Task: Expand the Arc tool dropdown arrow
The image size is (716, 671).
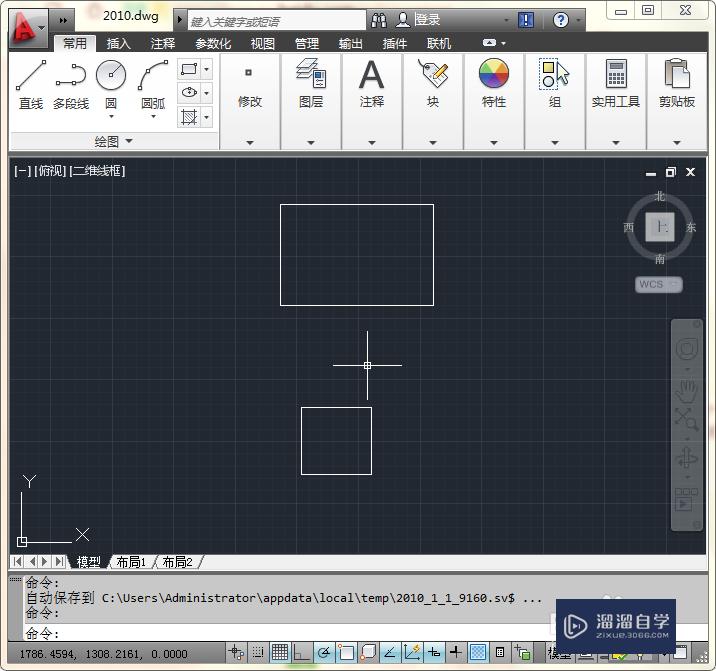Action: click(x=153, y=117)
